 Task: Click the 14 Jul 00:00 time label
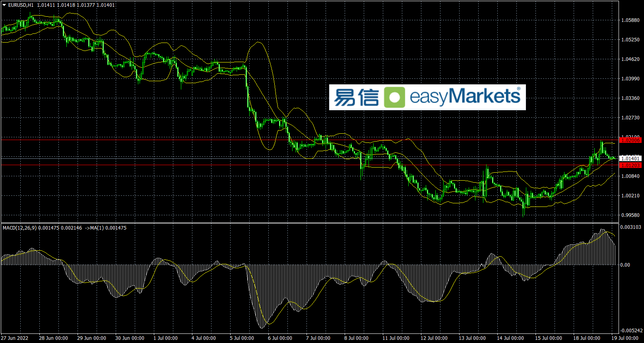coord(510,338)
